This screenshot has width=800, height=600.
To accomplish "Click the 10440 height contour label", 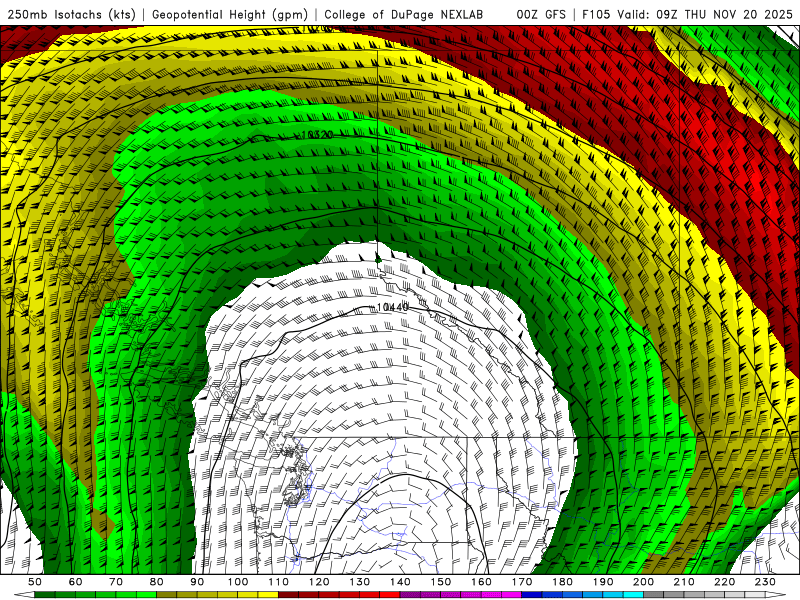I will (x=392, y=307).
